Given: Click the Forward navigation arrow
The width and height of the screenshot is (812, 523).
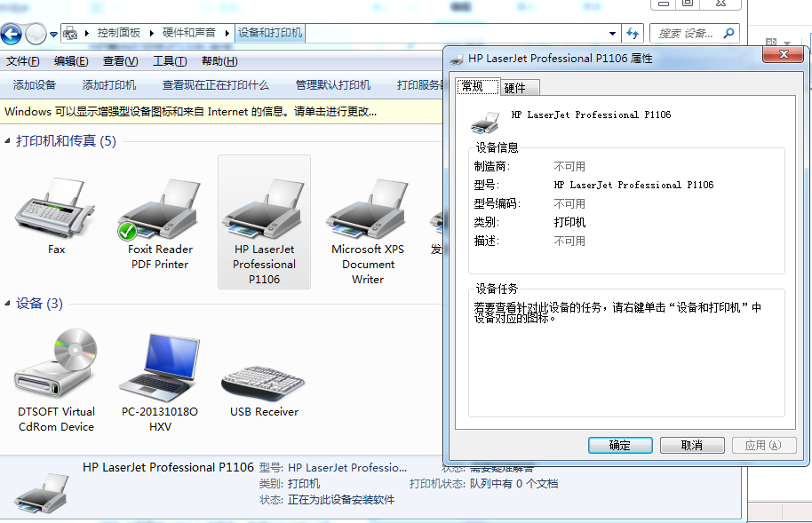Looking at the screenshot, I should pyautogui.click(x=36, y=34).
